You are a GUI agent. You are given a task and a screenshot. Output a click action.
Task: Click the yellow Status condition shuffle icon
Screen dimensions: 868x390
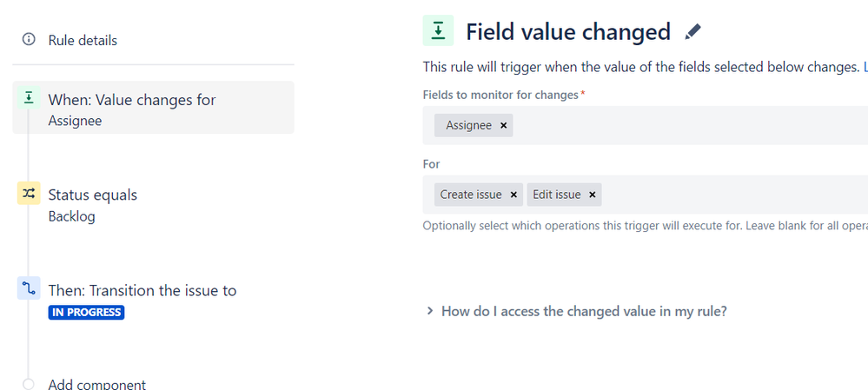point(29,194)
